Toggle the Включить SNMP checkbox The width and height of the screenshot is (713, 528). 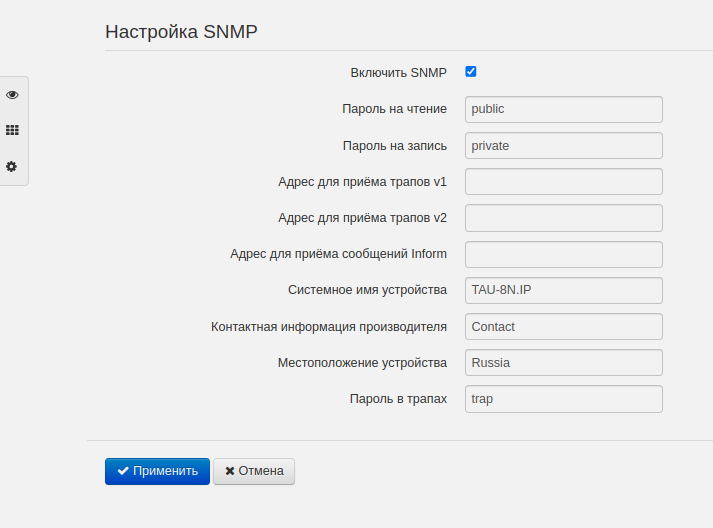[x=471, y=72]
